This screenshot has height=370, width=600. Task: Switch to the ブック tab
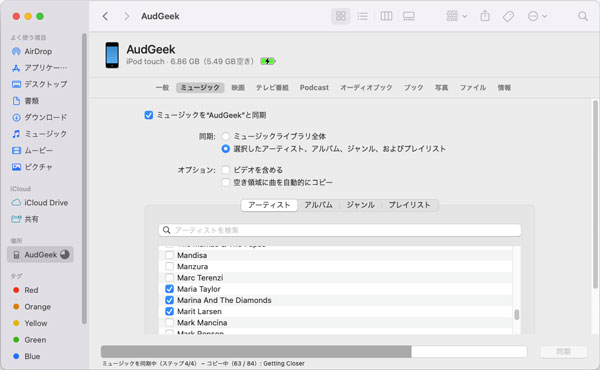pos(414,88)
